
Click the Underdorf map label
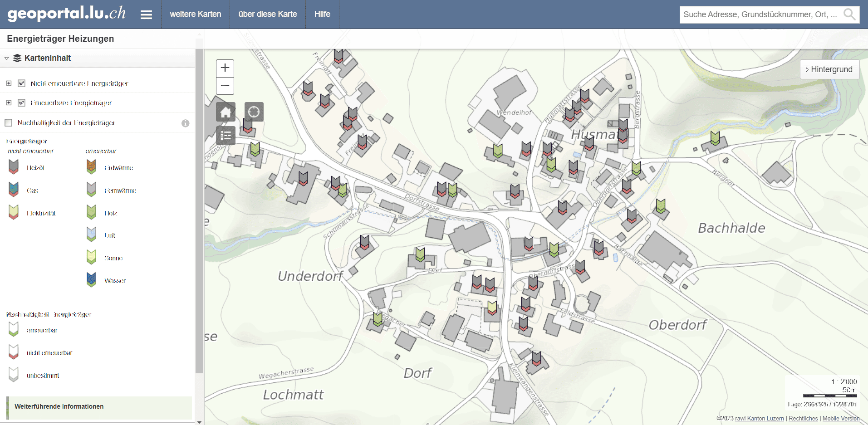(310, 276)
